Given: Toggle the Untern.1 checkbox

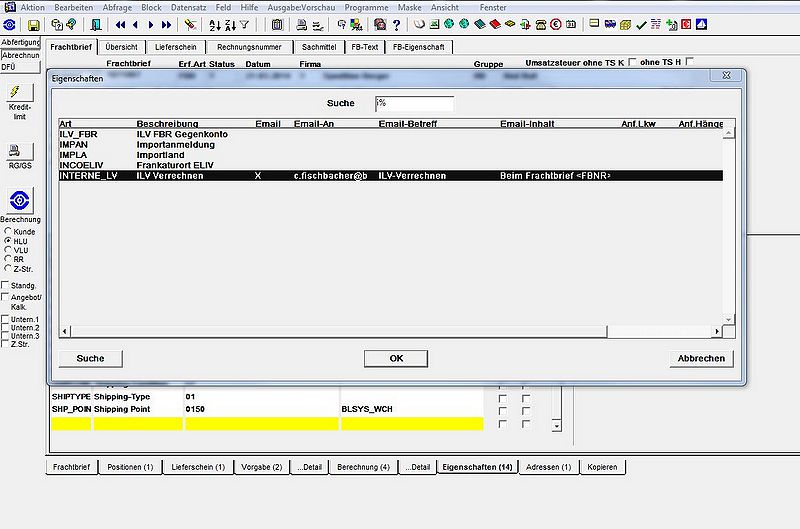Looking at the screenshot, I should pos(5,319).
